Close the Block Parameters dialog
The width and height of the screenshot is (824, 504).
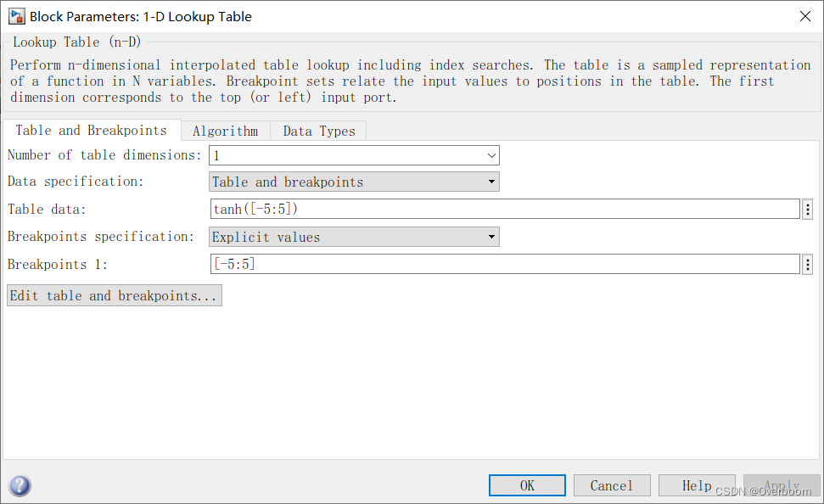coord(804,16)
